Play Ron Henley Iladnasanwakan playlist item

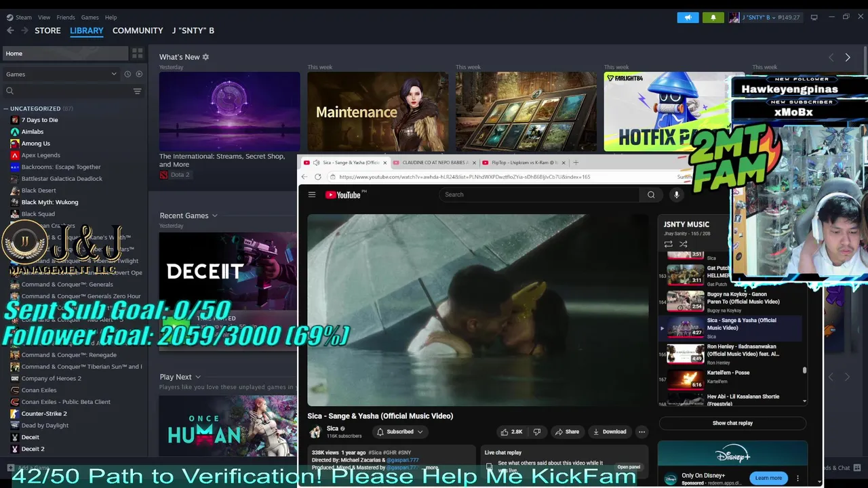click(732, 354)
